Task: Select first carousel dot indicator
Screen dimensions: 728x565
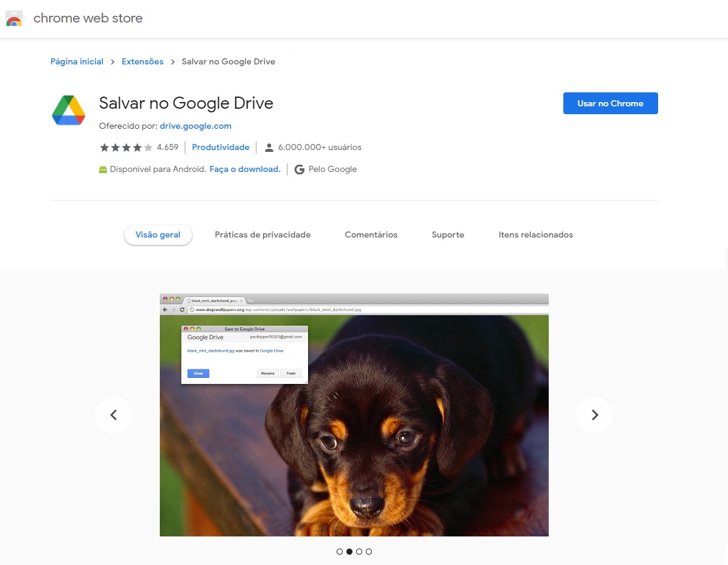Action: coord(340,552)
